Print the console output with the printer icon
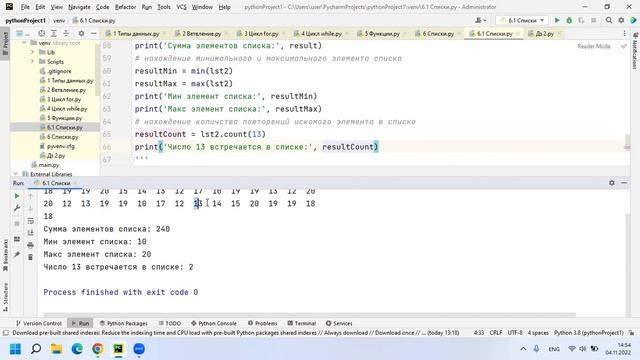This screenshot has height=360, width=640. pos(30,245)
